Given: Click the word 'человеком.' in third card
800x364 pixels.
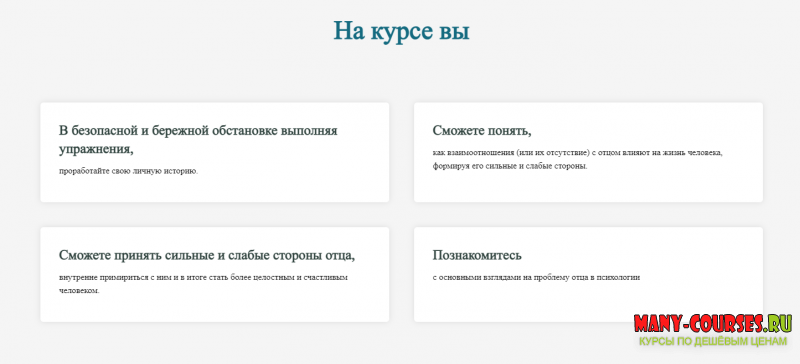Looking at the screenshot, I should click(79, 291).
